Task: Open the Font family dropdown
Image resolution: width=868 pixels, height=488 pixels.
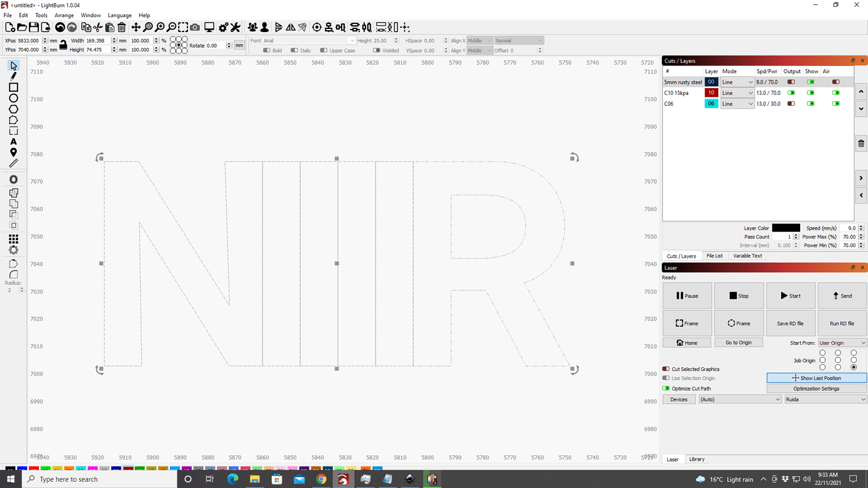Action: (x=307, y=40)
